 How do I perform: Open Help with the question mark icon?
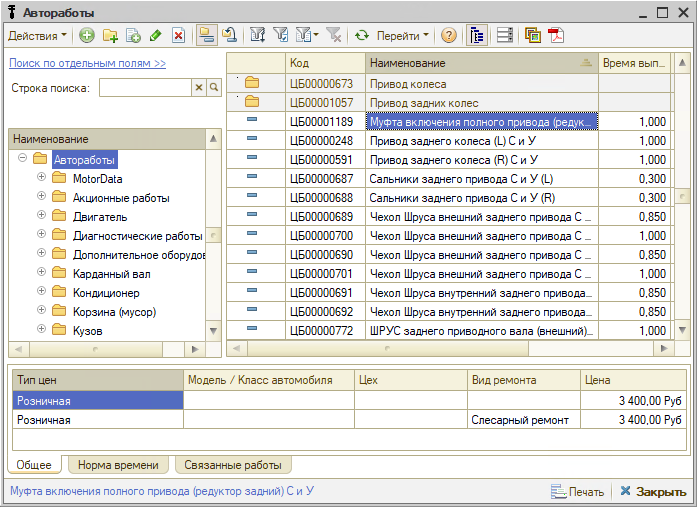[448, 35]
